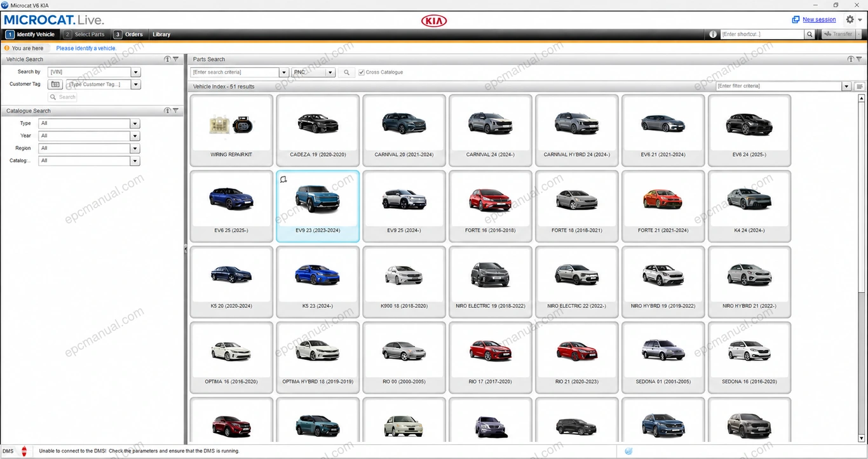Click the Parts Search magnifier button

[346, 72]
